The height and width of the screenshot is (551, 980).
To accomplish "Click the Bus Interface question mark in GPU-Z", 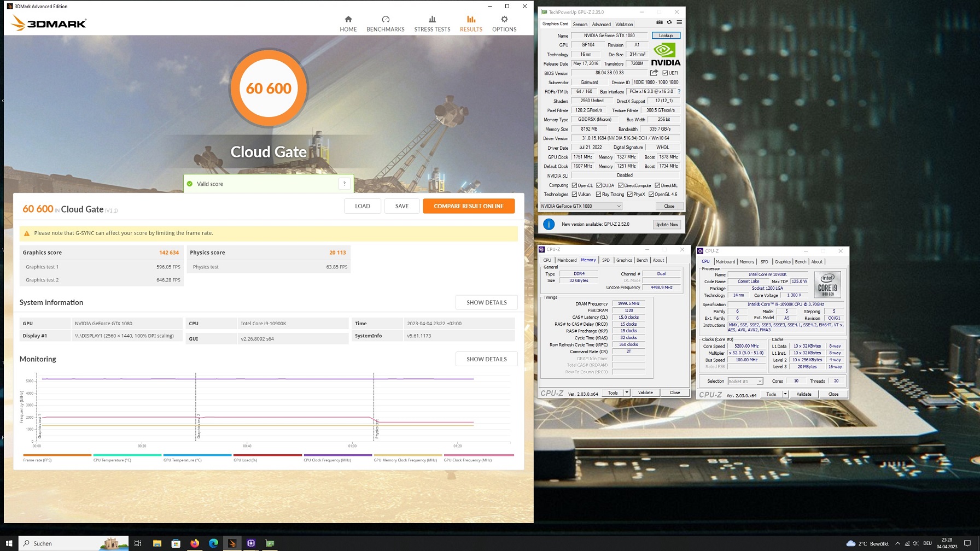I will (679, 92).
